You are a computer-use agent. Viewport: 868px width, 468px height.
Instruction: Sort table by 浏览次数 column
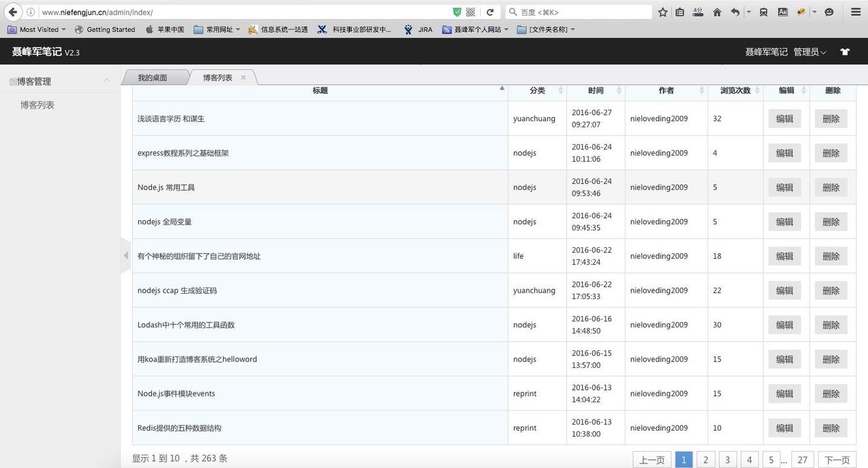[x=735, y=90]
